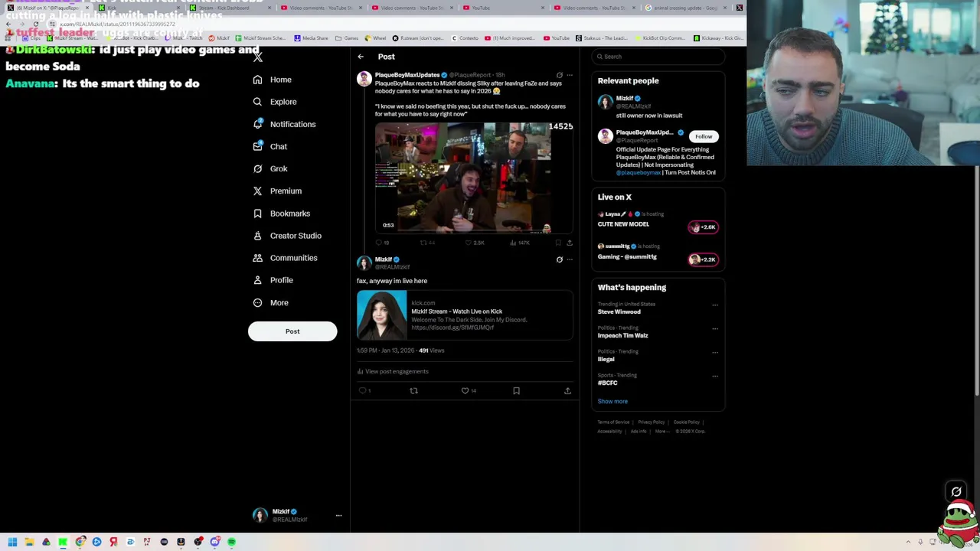Open Steve Winwood trend
The image size is (980, 551).
click(x=619, y=311)
